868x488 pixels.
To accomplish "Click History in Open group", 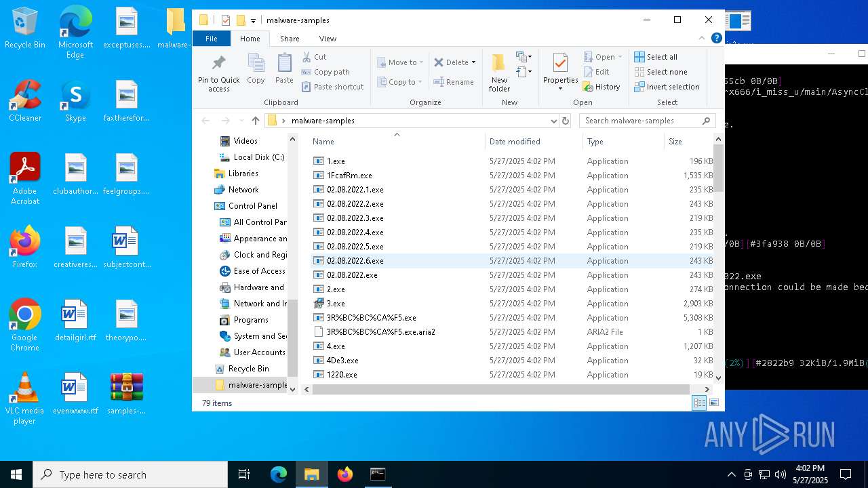I will coord(601,87).
